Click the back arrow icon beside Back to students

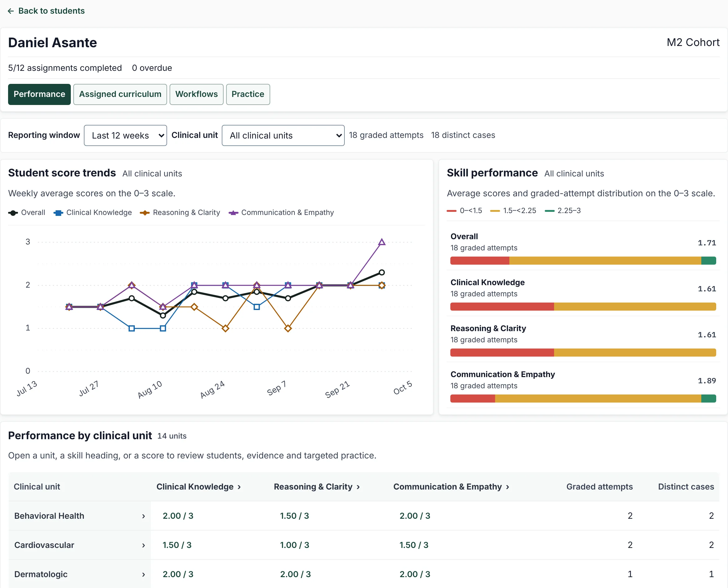[11, 11]
